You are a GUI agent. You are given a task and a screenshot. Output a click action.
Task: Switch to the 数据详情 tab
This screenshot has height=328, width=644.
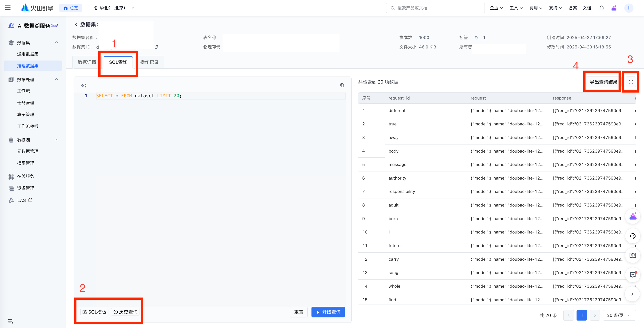(x=87, y=62)
